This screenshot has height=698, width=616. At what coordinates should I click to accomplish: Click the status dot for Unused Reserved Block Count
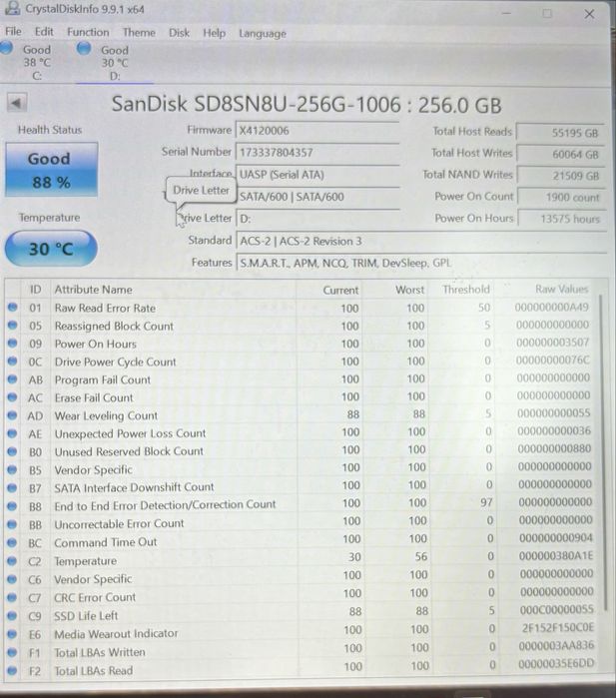click(x=12, y=451)
